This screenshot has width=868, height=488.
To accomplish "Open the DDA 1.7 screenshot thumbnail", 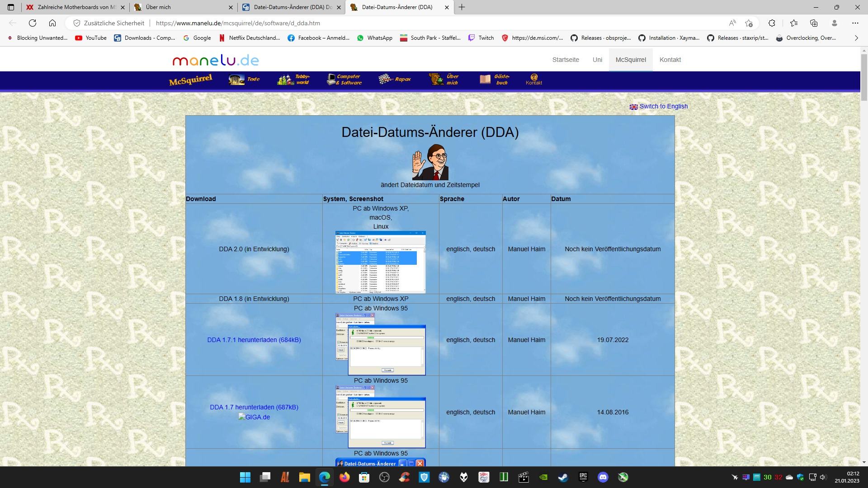I will [x=381, y=416].
